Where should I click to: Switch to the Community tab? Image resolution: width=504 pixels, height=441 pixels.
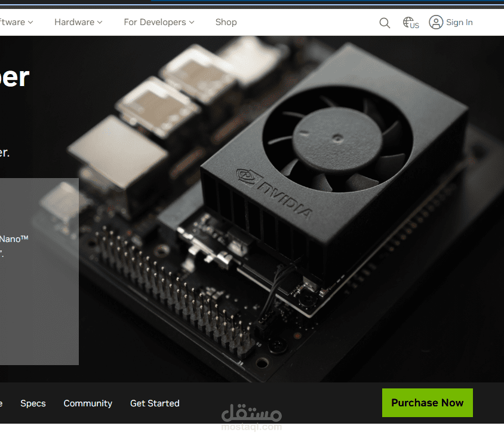pos(88,403)
